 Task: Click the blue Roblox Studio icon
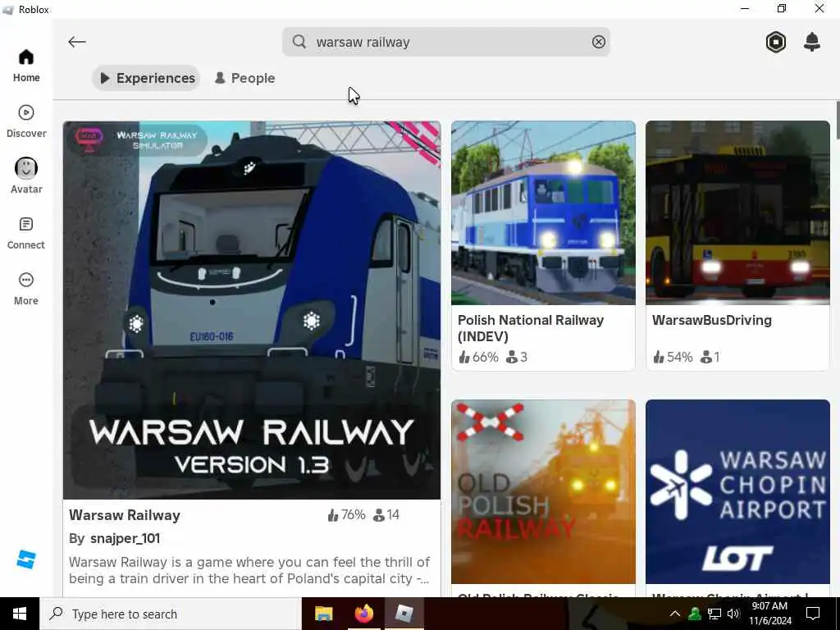coord(25,559)
